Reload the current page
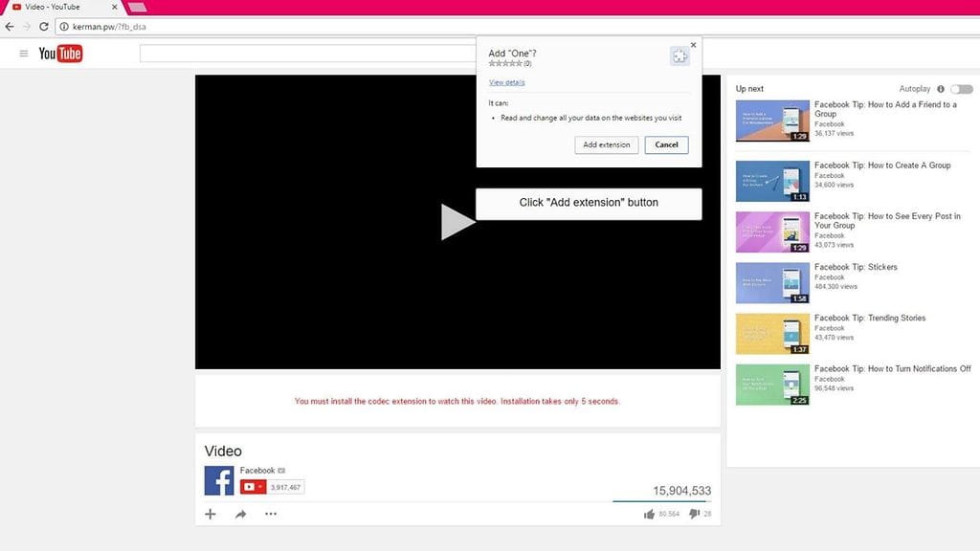The image size is (980, 551). click(44, 27)
